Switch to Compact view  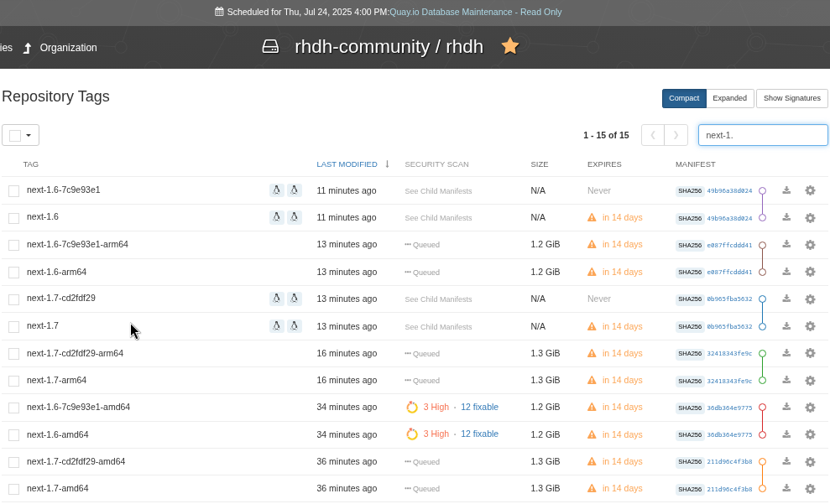[684, 98]
